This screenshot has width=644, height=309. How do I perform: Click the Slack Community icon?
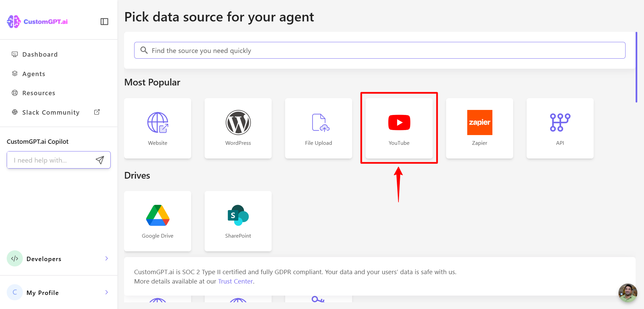[15, 112]
